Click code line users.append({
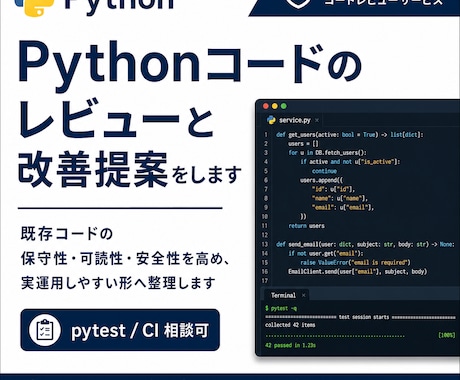The height and width of the screenshot is (380, 460). tap(322, 180)
